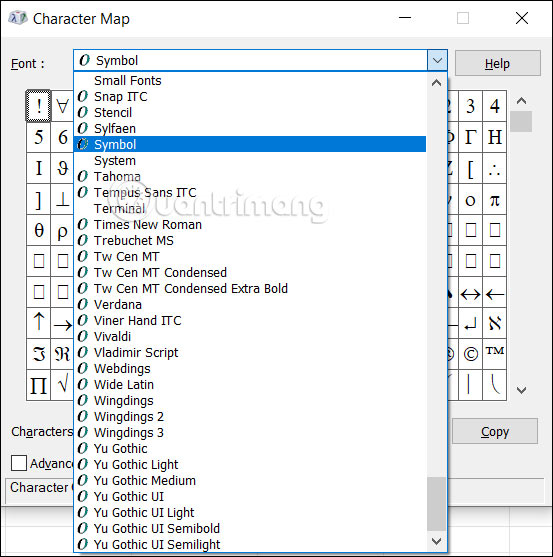The height and width of the screenshot is (557, 553).
Task: Choose Small Fonts from font list
Action: pos(250,81)
